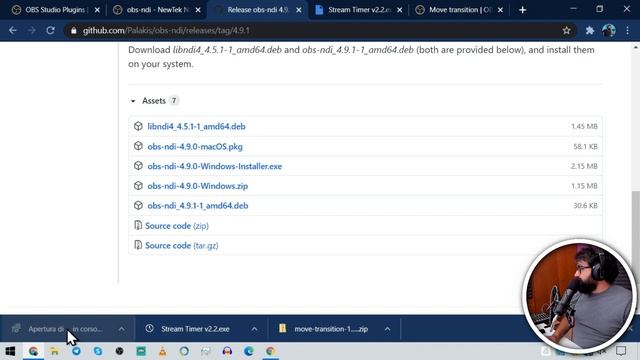Screen dimensions: 640x360
Task: Expand options for the Stream Timer v2.2.exe download
Action: [254, 329]
